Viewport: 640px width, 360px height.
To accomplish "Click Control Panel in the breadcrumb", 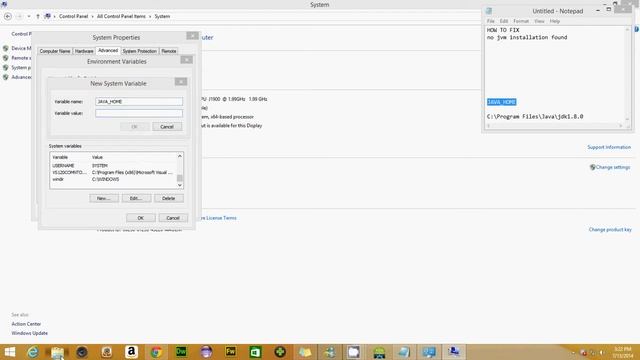I will pyautogui.click(x=73, y=16).
